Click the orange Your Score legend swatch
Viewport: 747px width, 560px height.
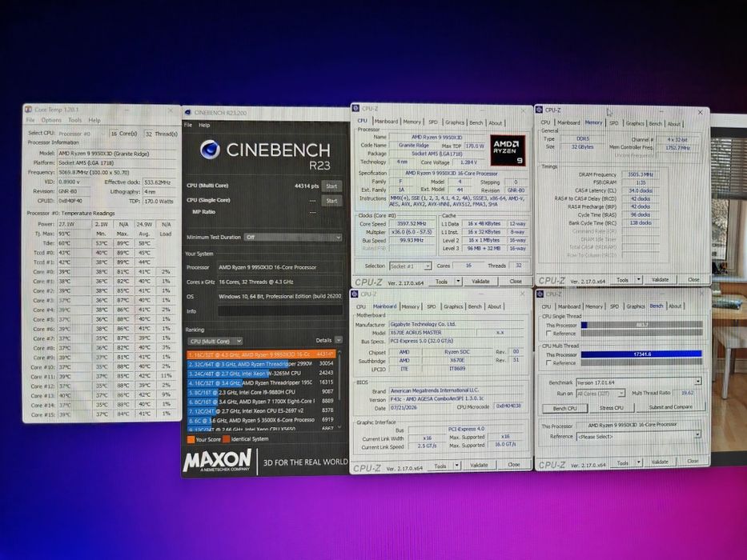point(191,439)
